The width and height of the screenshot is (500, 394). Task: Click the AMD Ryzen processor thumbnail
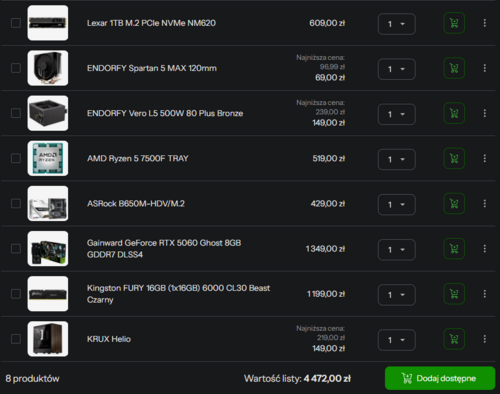click(x=48, y=158)
